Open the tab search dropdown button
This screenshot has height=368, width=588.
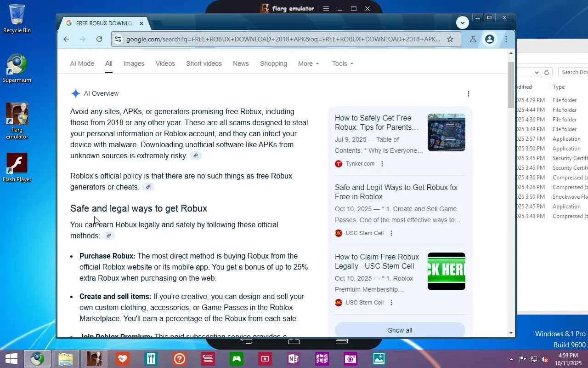[463, 23]
